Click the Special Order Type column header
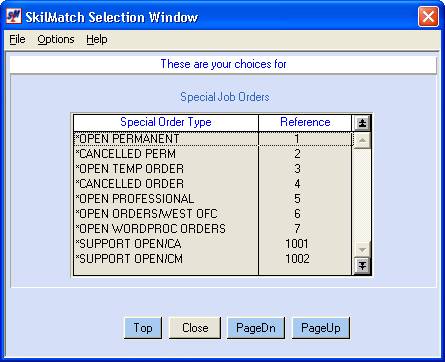 tap(166, 122)
